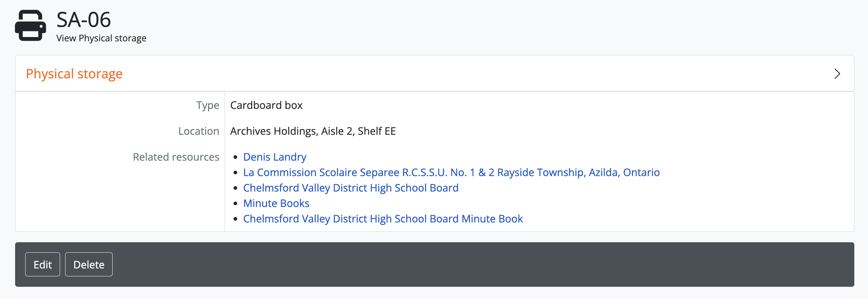This screenshot has width=868, height=299.
Task: Click the Location field label
Action: [x=199, y=131]
